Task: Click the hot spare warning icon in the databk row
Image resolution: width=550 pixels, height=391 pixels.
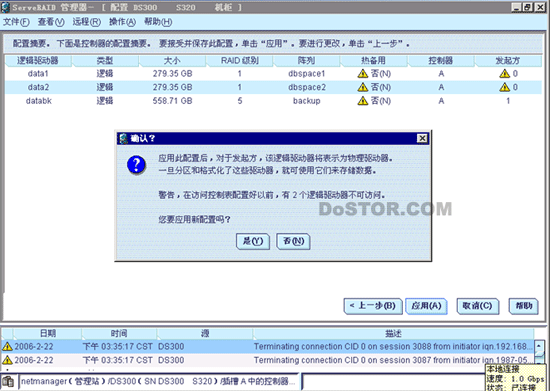Action: pyautogui.click(x=363, y=101)
